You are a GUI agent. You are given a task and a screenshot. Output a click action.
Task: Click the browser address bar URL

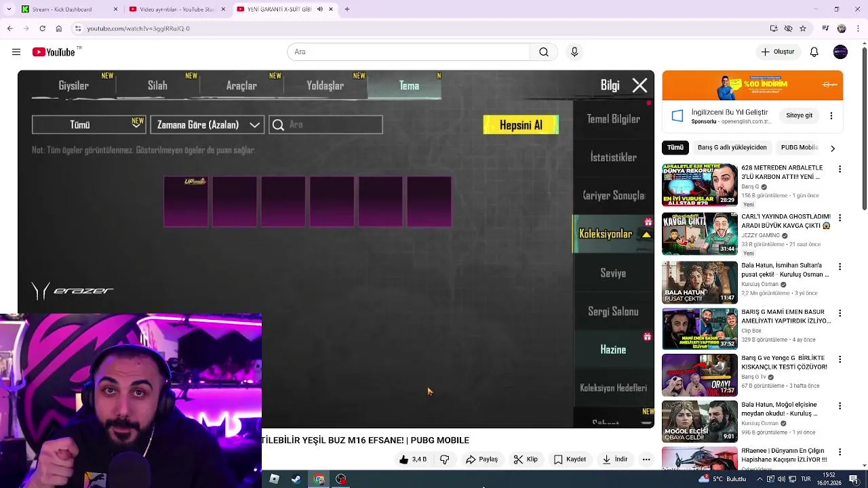(x=138, y=28)
